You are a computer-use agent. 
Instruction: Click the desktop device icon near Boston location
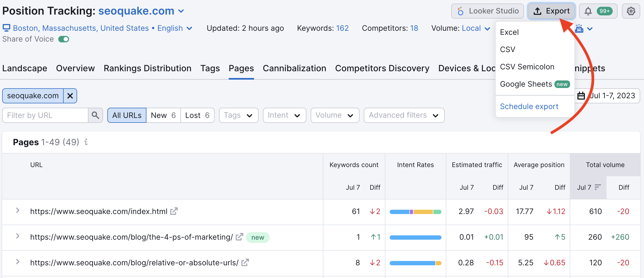[7, 28]
